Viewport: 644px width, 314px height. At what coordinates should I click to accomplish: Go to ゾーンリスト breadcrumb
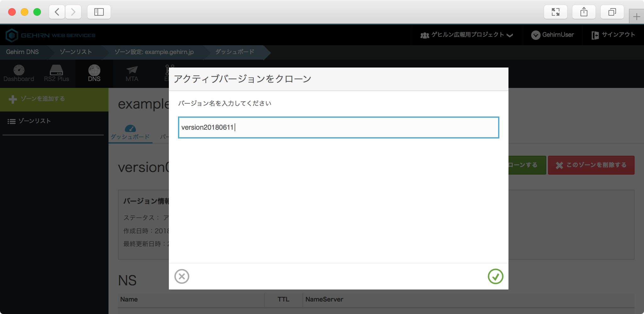76,52
